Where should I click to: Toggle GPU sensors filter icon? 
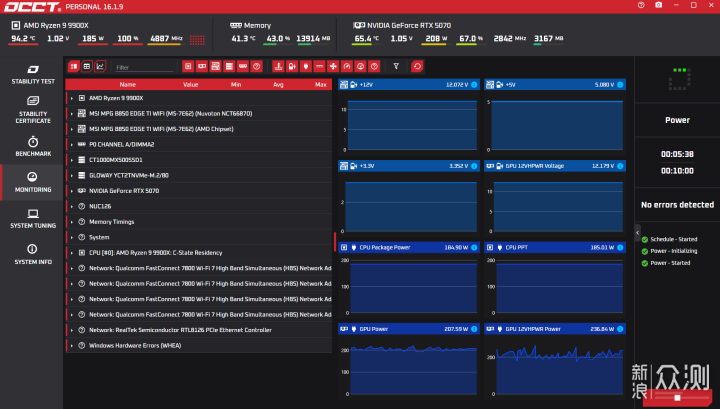pos(202,67)
